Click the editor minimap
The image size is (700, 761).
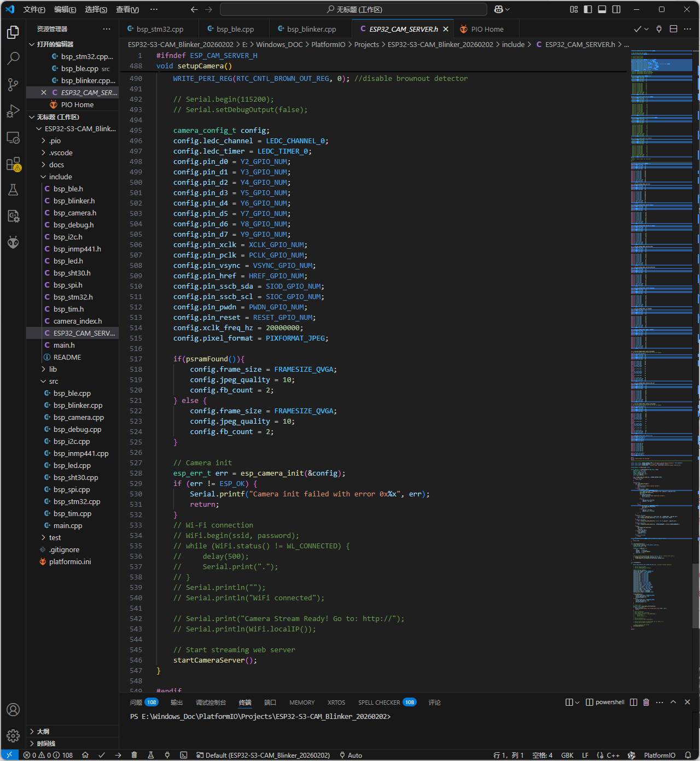(x=661, y=339)
